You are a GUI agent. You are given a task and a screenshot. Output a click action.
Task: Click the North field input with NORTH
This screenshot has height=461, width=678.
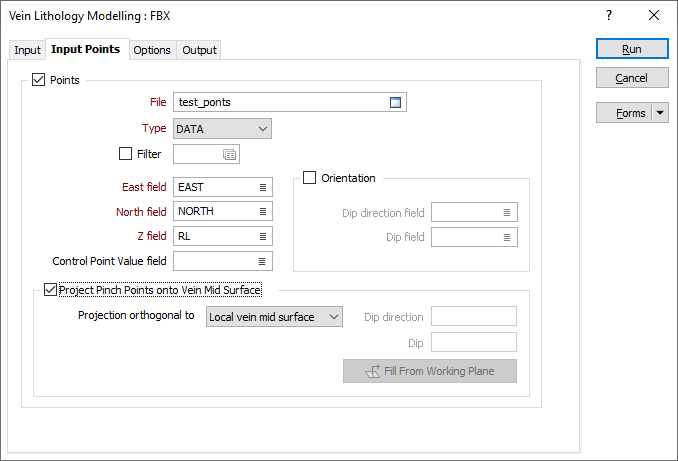pos(223,211)
